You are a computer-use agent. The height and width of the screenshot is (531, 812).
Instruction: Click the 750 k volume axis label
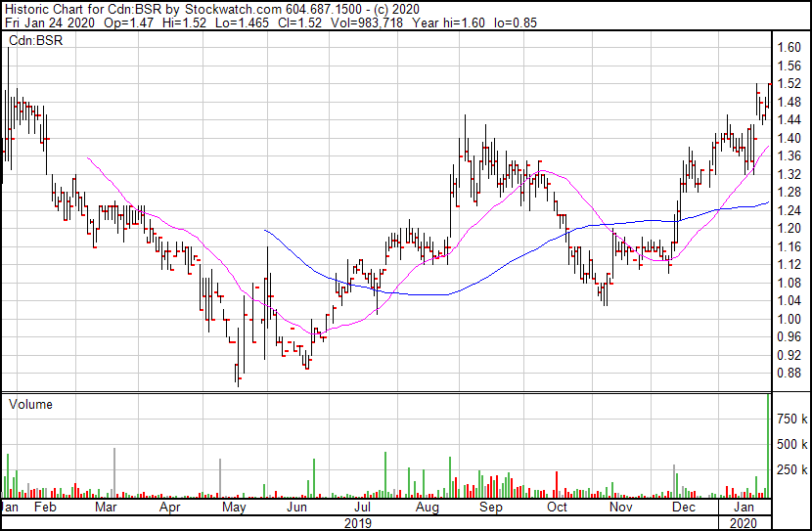click(x=791, y=419)
